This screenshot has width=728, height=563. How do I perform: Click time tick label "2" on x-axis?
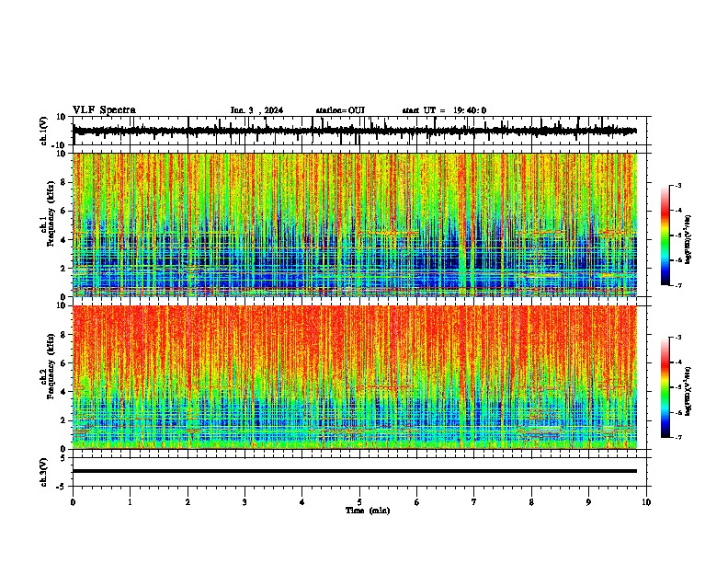(188, 502)
